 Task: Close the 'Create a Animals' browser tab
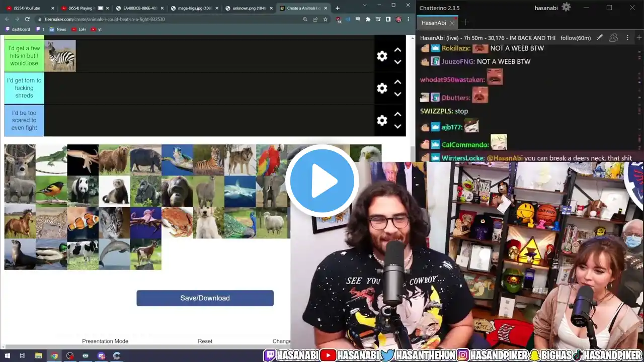point(326,8)
